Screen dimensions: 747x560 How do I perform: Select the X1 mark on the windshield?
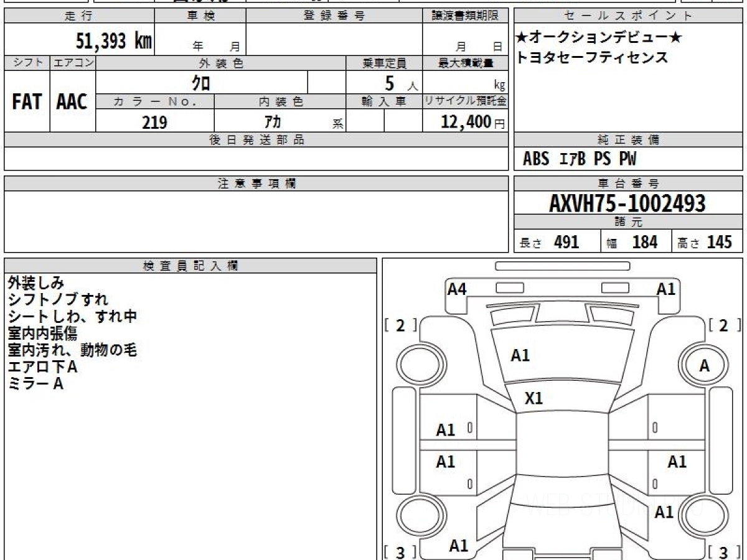click(533, 399)
